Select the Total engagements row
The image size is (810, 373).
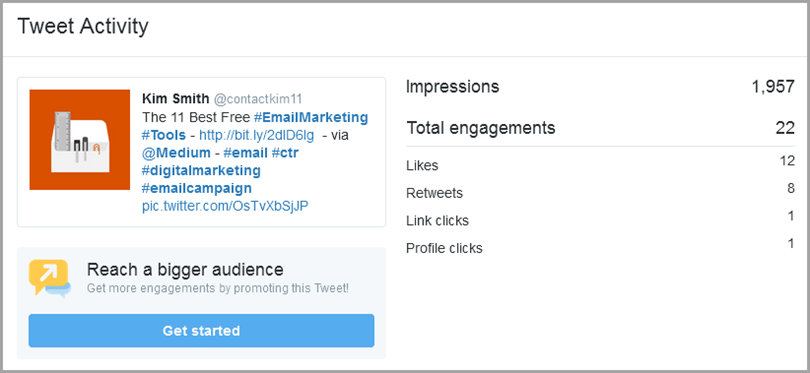[x=600, y=128]
